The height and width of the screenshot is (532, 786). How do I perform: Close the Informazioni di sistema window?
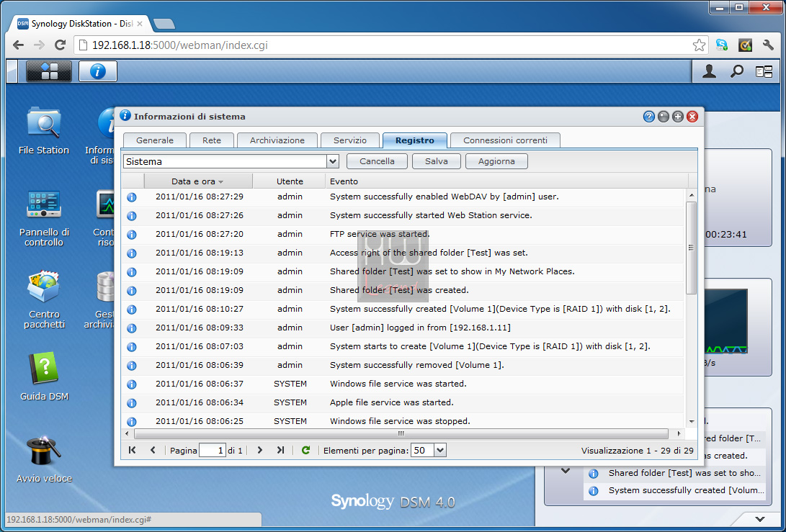tap(692, 117)
